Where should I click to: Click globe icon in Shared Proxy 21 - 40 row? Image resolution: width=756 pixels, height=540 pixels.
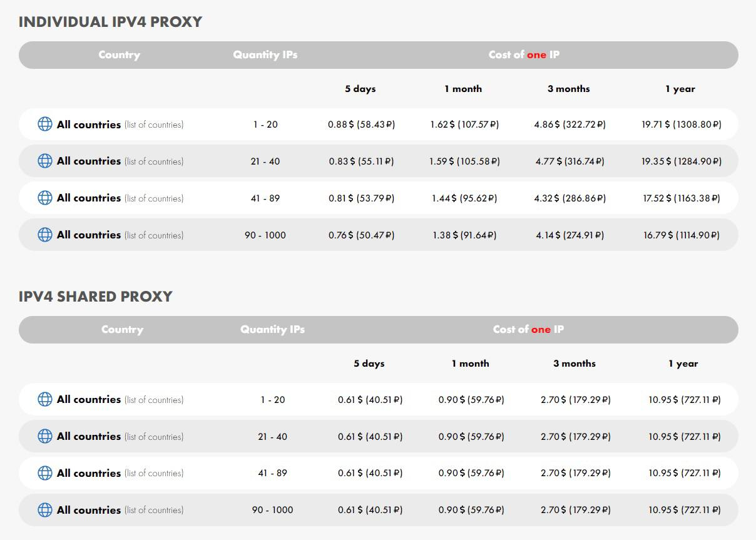[x=45, y=436]
